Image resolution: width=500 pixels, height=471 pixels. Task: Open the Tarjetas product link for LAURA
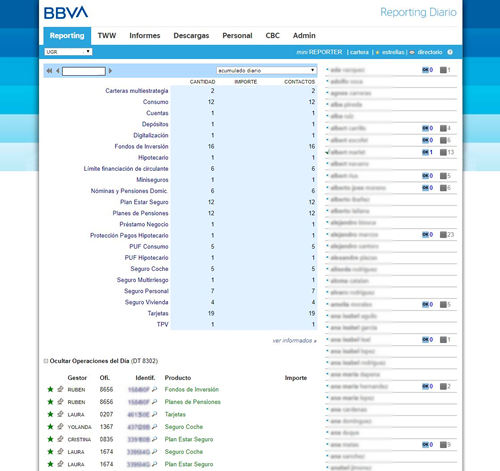(175, 414)
